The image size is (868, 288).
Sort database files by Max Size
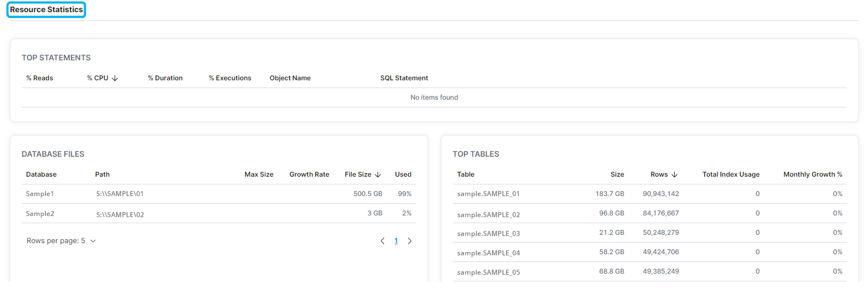(x=259, y=174)
